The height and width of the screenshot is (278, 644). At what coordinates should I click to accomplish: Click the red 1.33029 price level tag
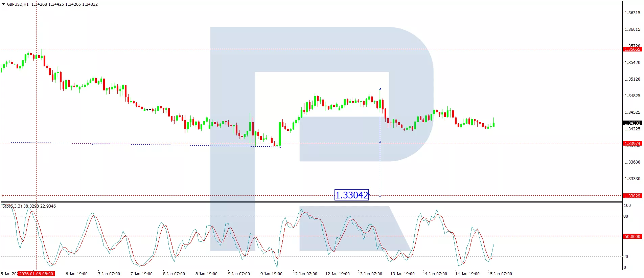coord(632,196)
